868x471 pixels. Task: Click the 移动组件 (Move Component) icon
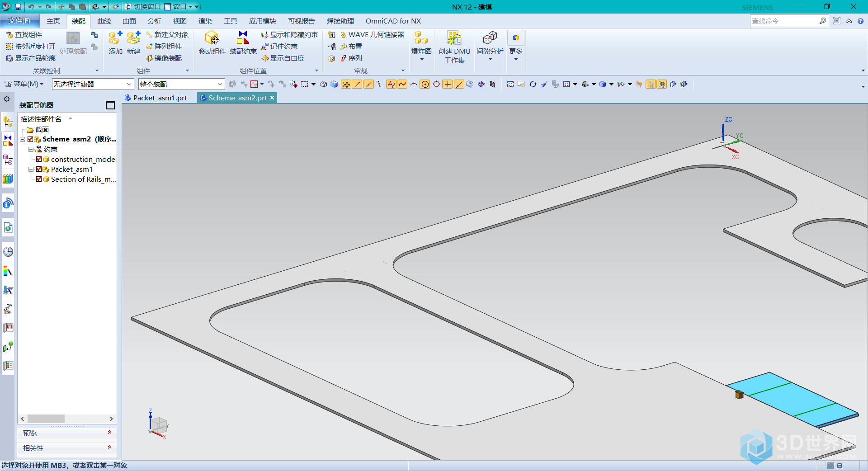coord(212,38)
